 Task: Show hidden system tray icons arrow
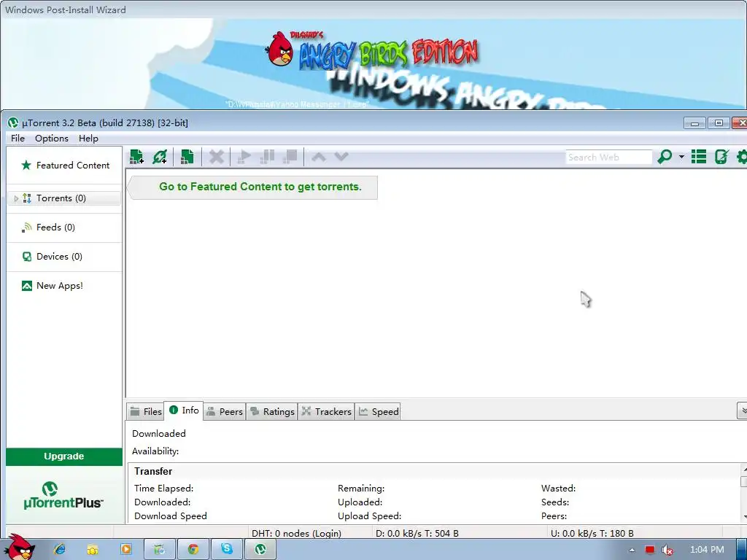pyautogui.click(x=632, y=550)
